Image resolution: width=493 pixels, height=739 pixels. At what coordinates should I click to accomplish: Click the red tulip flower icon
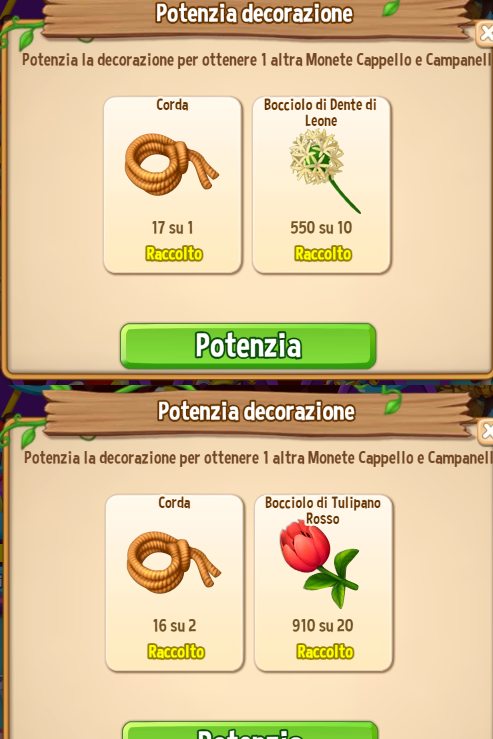pyautogui.click(x=320, y=563)
